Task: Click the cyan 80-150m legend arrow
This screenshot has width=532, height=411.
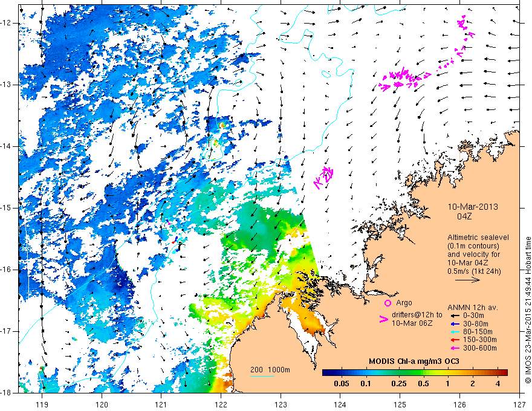Action: [x=455, y=332]
